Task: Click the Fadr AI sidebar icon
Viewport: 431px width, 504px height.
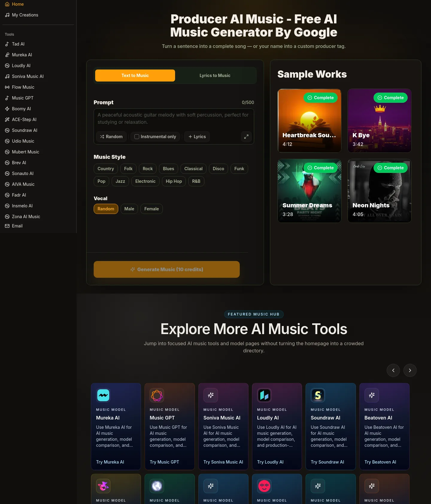Action: tap(7, 195)
